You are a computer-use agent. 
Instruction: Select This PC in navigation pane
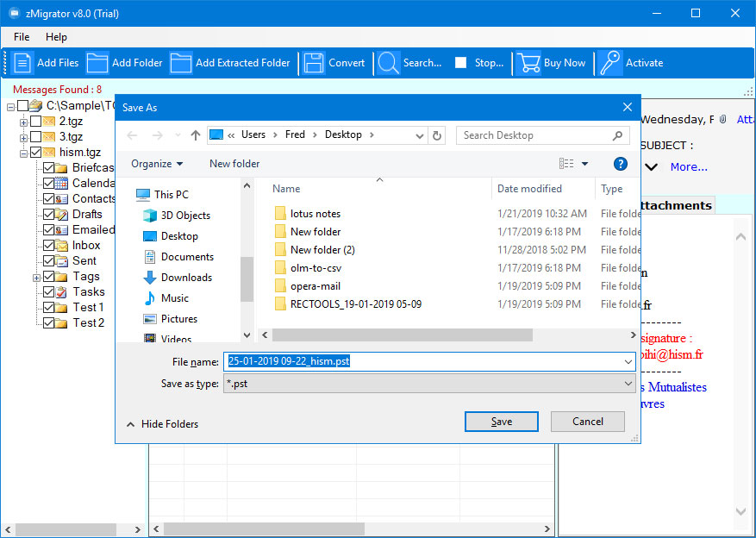pyautogui.click(x=162, y=195)
